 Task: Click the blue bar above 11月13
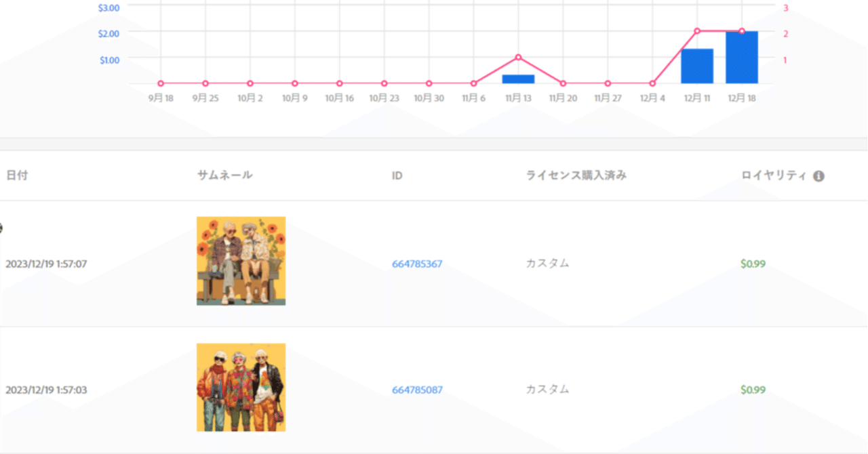[518, 79]
